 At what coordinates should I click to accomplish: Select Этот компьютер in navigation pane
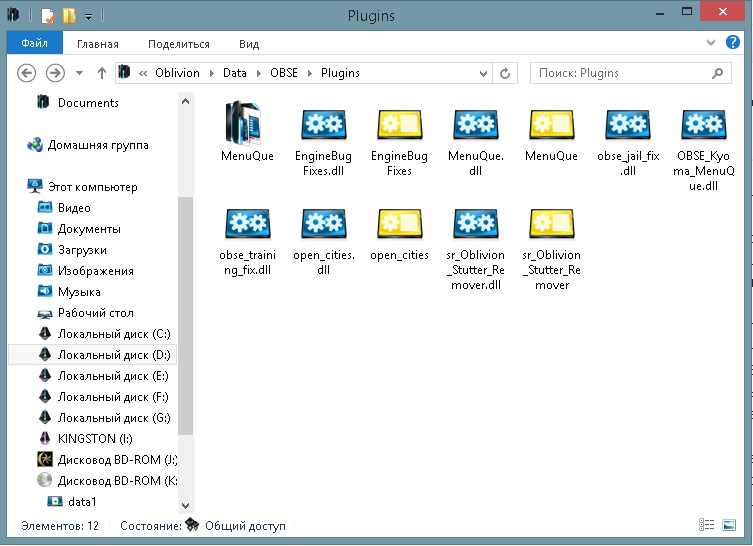(93, 187)
